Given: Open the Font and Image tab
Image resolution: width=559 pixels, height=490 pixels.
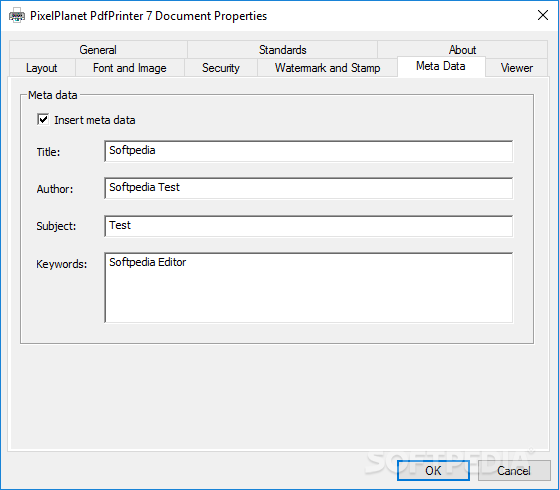Looking at the screenshot, I should pos(130,68).
